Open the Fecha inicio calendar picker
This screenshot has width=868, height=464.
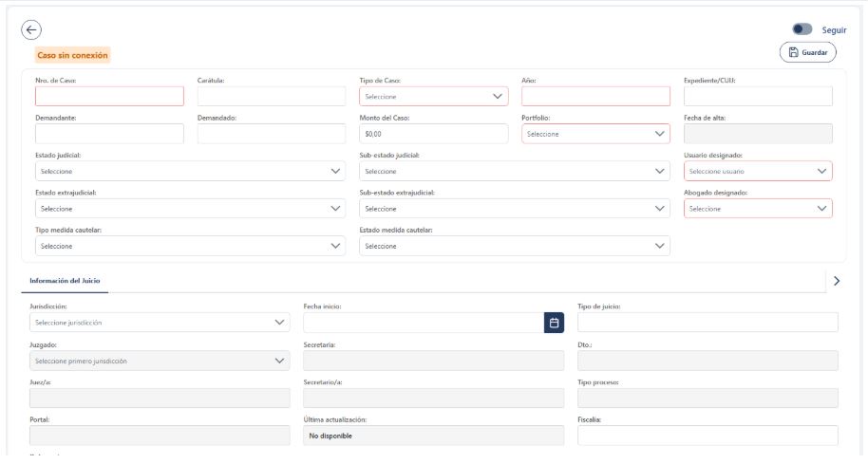(554, 323)
